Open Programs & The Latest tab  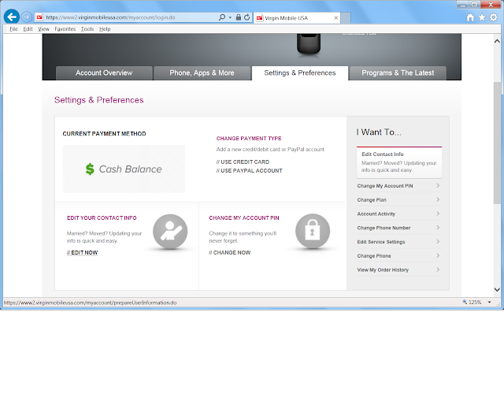click(398, 73)
